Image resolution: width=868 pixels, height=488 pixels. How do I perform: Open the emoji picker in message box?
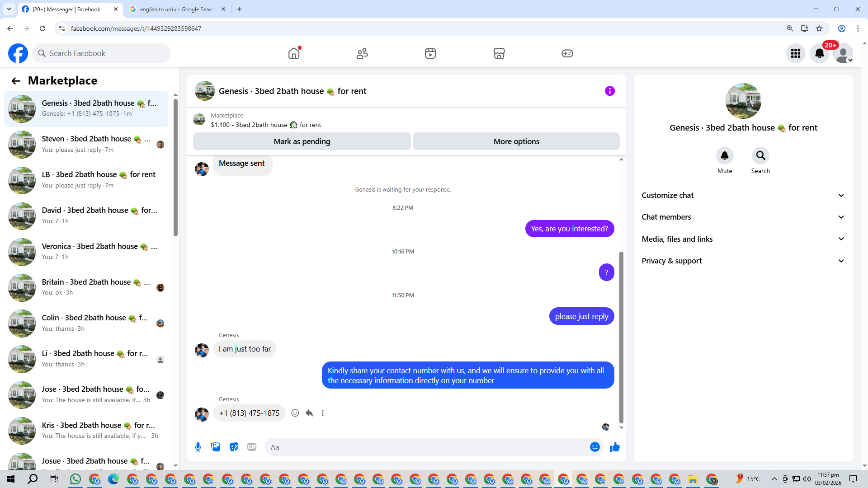(x=594, y=447)
